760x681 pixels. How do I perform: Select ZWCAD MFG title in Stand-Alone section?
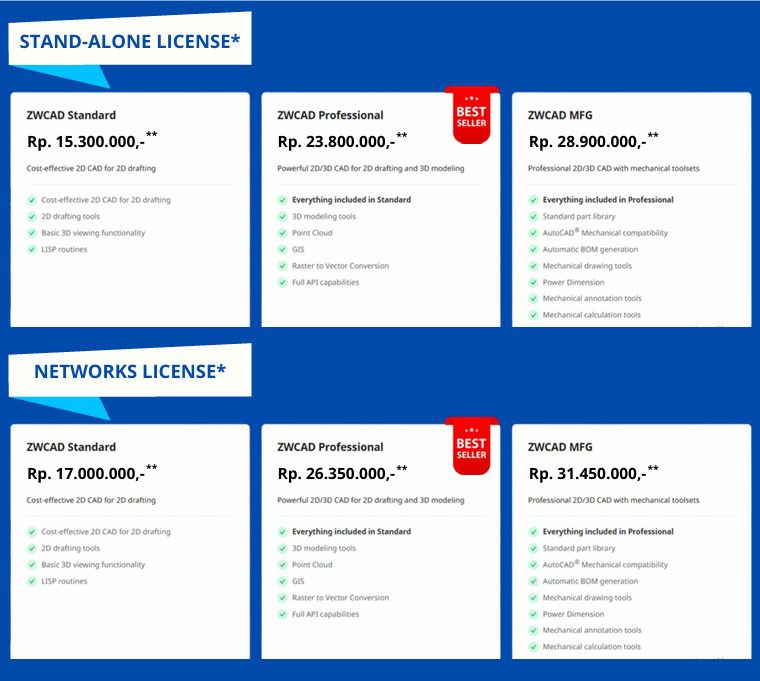coord(560,115)
